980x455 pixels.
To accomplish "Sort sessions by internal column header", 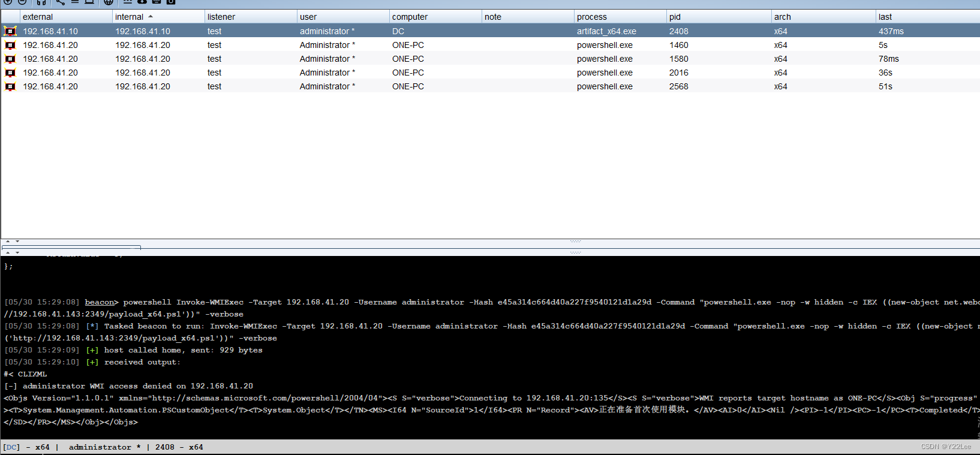I will (x=158, y=17).
